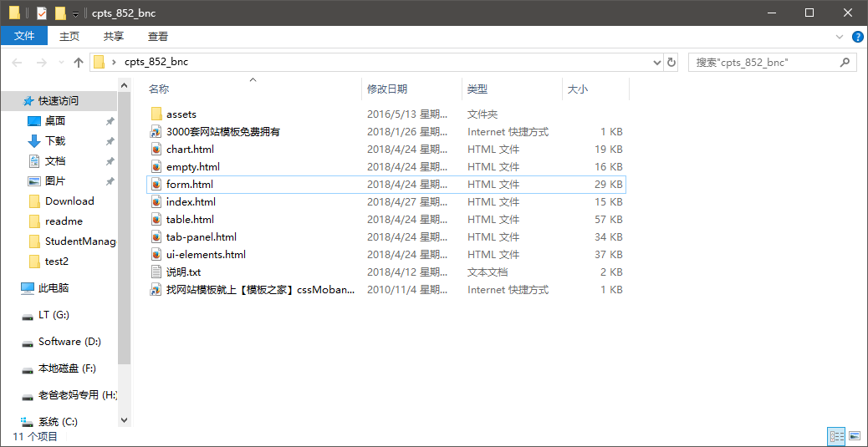
Task: Click the 3000套网站模板免费拥有 shortcut icon
Action: coord(156,132)
